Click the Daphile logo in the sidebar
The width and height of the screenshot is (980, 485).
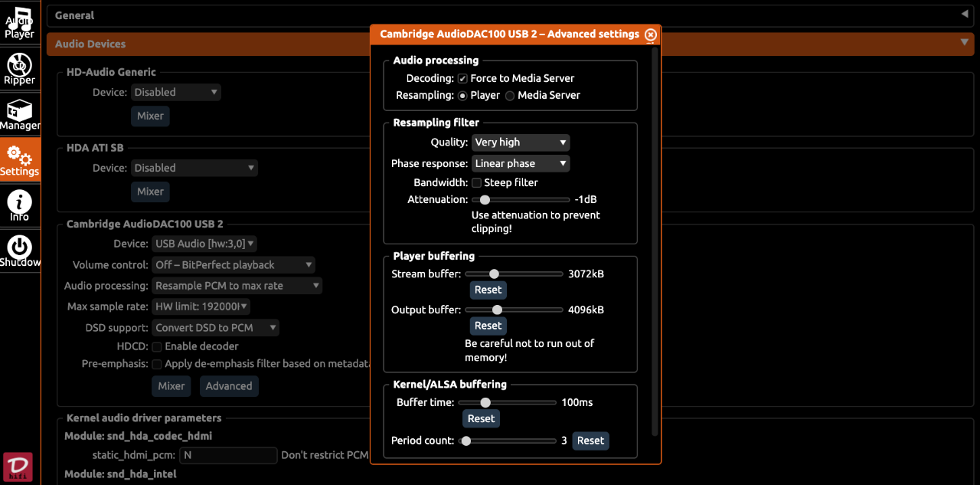[x=18, y=467]
